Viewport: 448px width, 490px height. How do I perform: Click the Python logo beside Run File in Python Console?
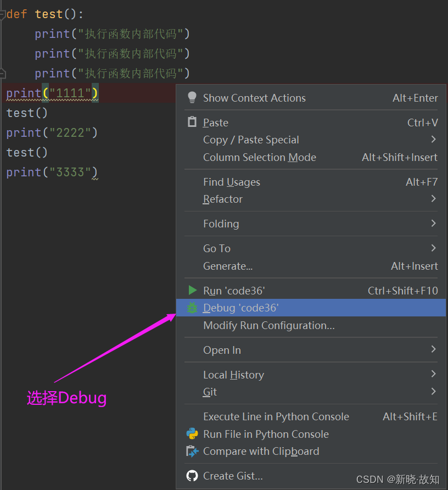[192, 433]
